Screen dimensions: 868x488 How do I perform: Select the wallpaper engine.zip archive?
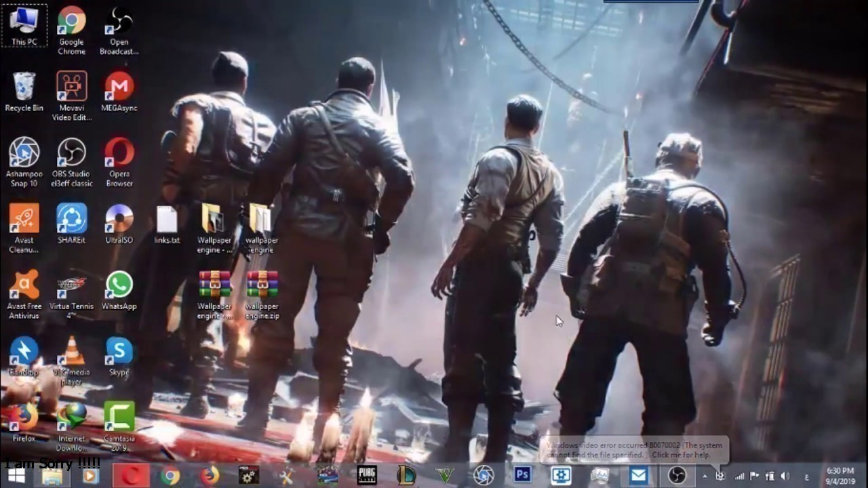262,295
